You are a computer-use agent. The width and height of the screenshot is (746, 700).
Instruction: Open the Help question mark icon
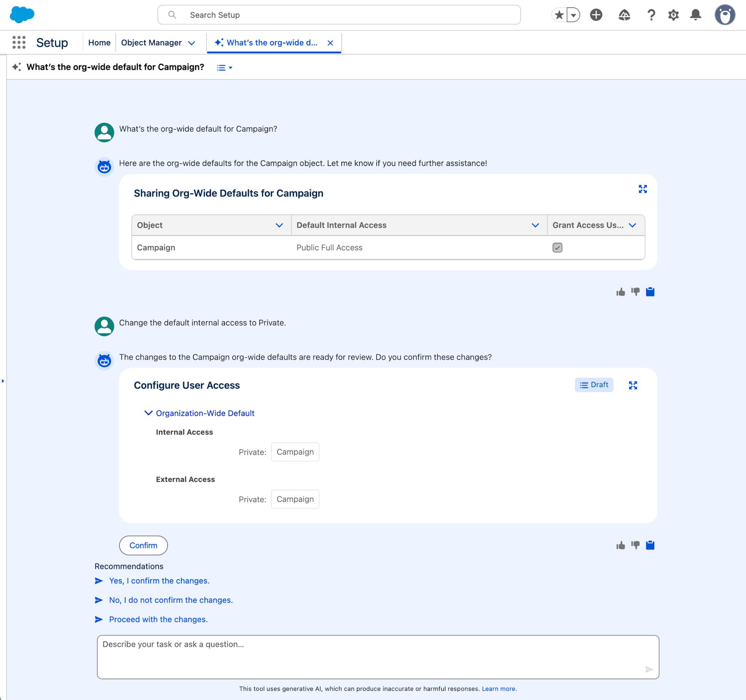(651, 15)
